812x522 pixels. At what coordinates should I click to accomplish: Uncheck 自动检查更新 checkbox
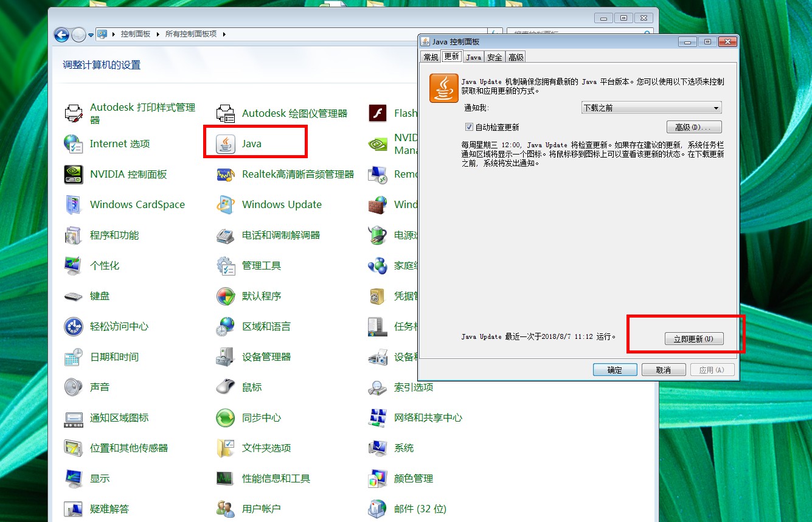(469, 127)
